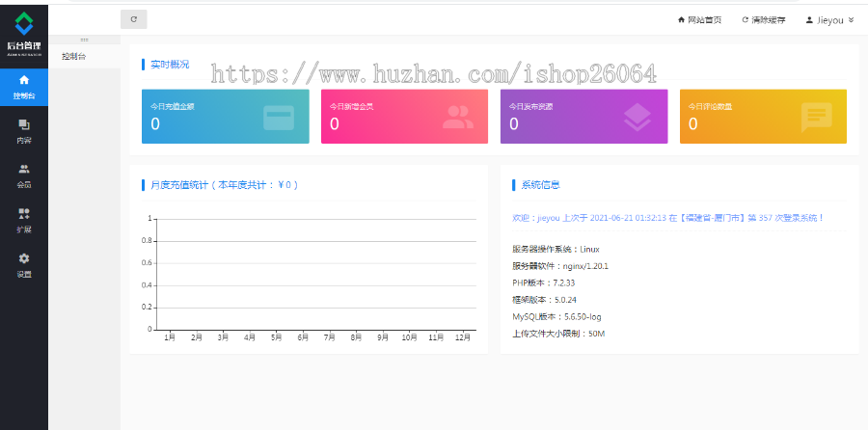Click the 0.8 value on chart y-axis
This screenshot has width=868, height=430.
[x=147, y=241]
